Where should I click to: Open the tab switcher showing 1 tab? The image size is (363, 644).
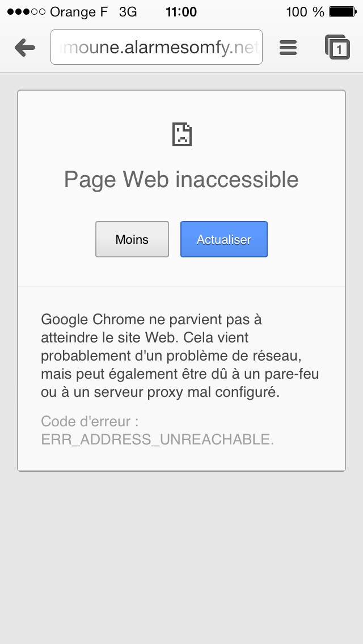click(x=337, y=48)
